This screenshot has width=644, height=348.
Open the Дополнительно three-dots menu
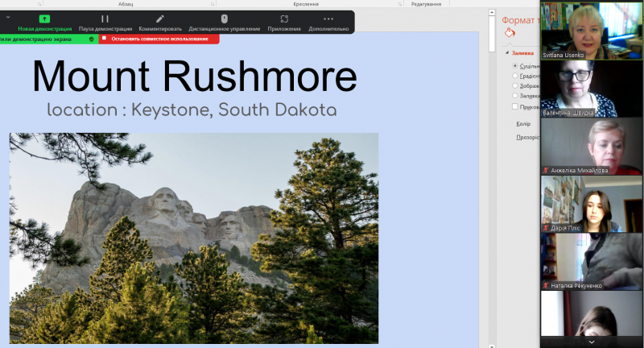pyautogui.click(x=328, y=19)
